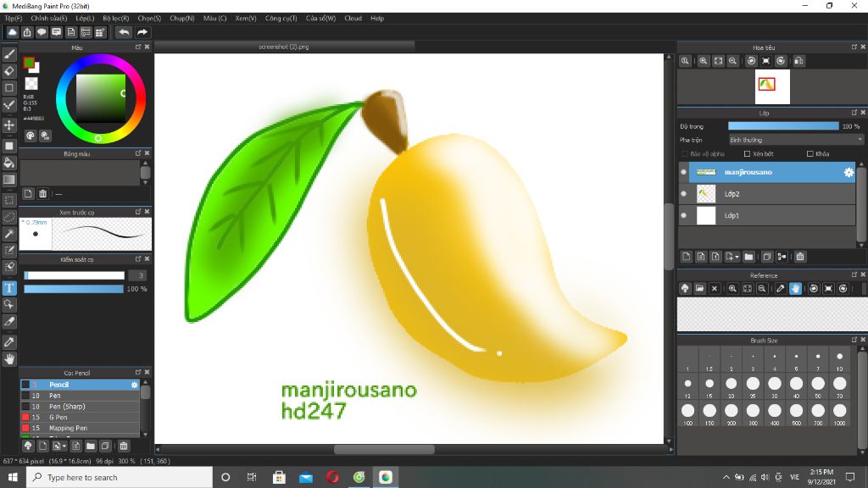868x488 pixels.
Task: Enable the Khóa lock checkbox
Action: click(810, 154)
